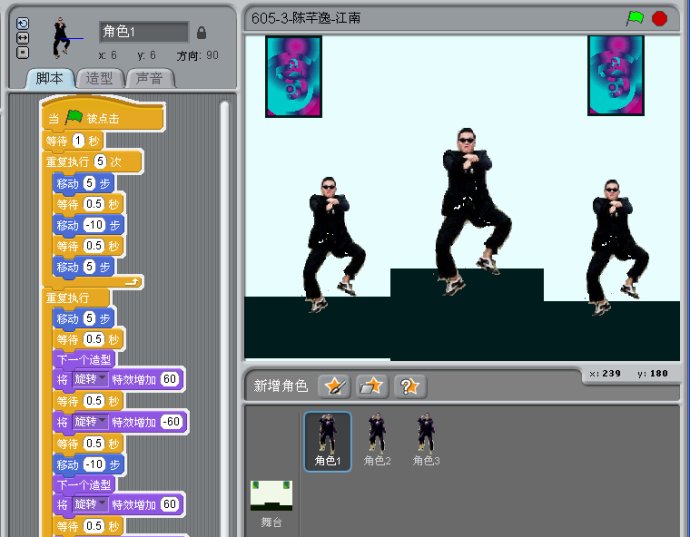The width and height of the screenshot is (690, 537).
Task: Choose new sprite from file button
Action: tap(372, 385)
